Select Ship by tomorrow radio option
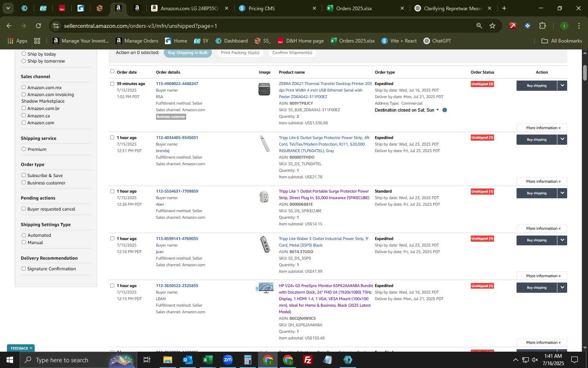This screenshot has width=588, height=368. pos(24,61)
